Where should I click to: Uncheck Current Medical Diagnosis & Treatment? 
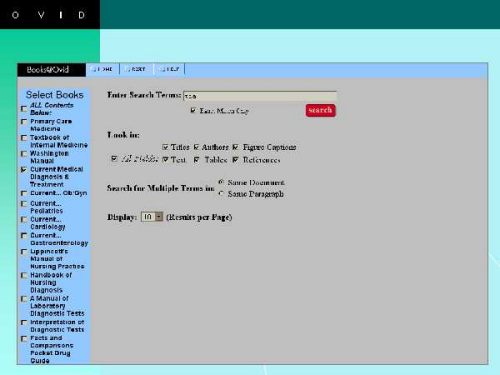tap(24, 170)
